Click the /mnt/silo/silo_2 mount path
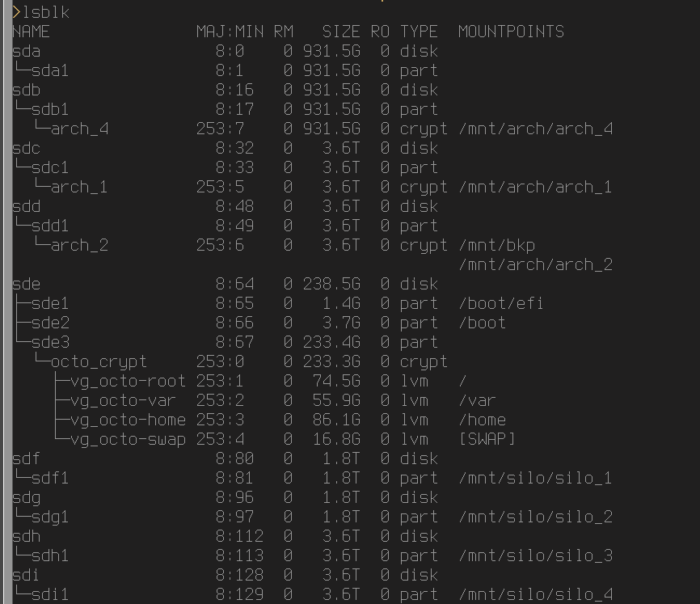The image size is (700, 604). (x=535, y=517)
